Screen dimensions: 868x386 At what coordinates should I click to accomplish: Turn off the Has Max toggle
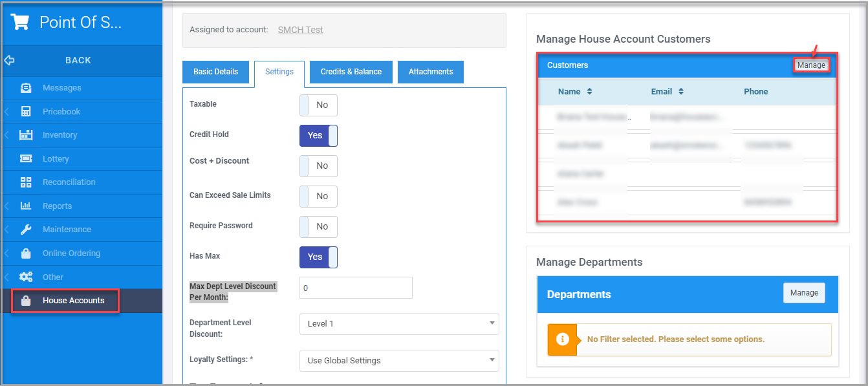(x=318, y=257)
